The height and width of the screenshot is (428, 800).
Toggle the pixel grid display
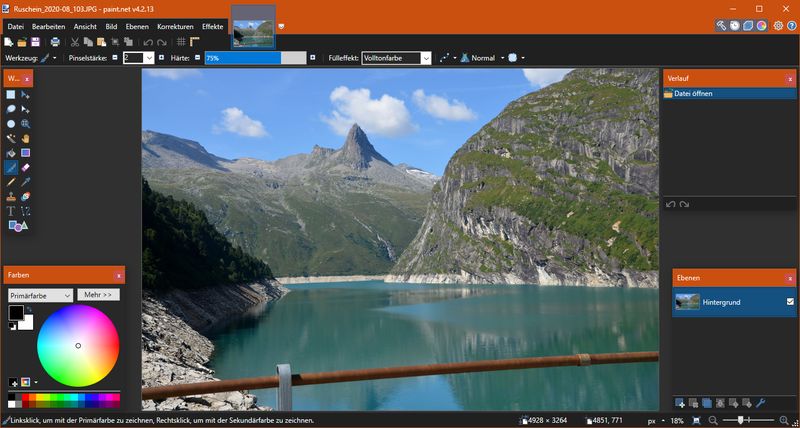[180, 42]
